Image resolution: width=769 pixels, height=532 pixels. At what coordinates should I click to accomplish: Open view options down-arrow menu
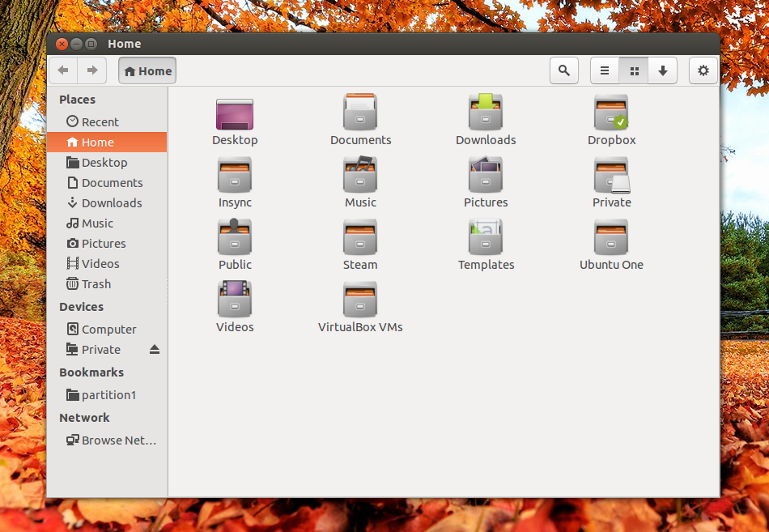(663, 70)
